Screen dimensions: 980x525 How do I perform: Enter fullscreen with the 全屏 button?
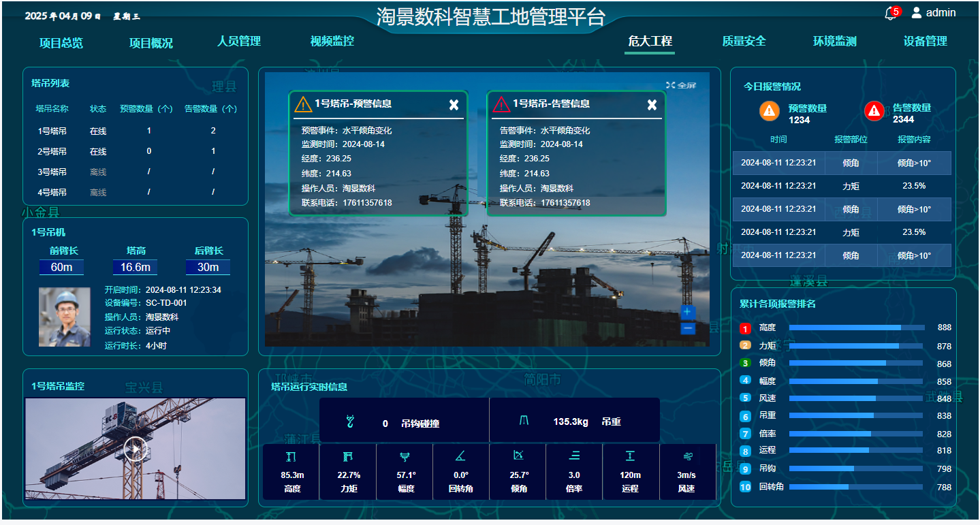click(681, 85)
